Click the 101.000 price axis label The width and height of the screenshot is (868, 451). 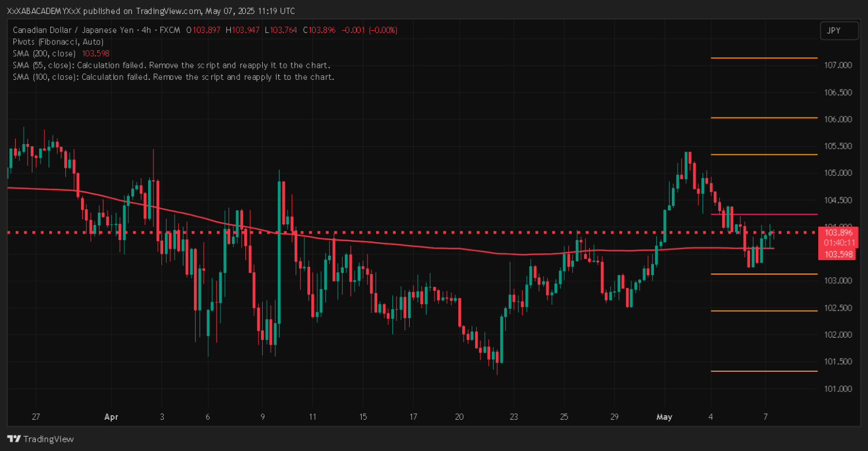coord(837,389)
